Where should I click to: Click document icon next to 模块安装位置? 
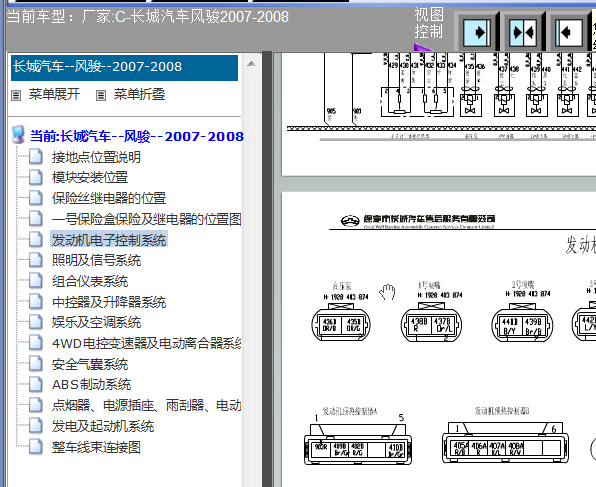[x=36, y=177]
